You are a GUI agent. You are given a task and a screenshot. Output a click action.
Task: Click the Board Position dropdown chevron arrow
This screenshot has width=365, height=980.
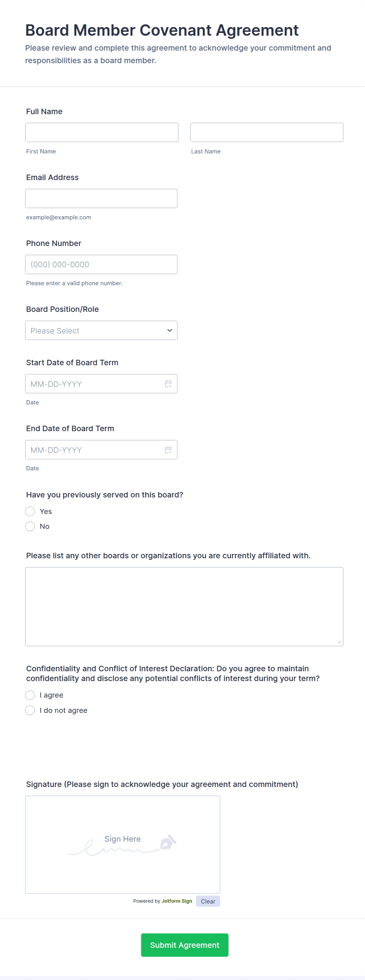point(170,330)
